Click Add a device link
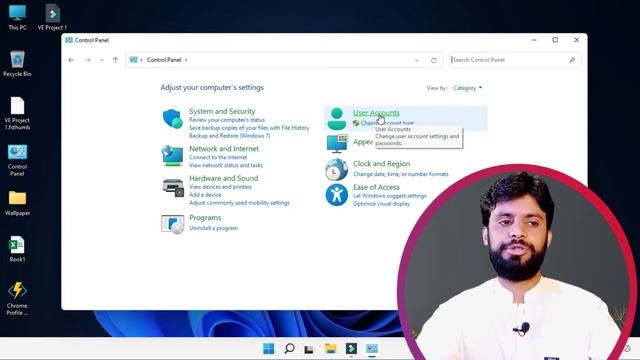Viewport: 640px width, 360px height. (205, 195)
